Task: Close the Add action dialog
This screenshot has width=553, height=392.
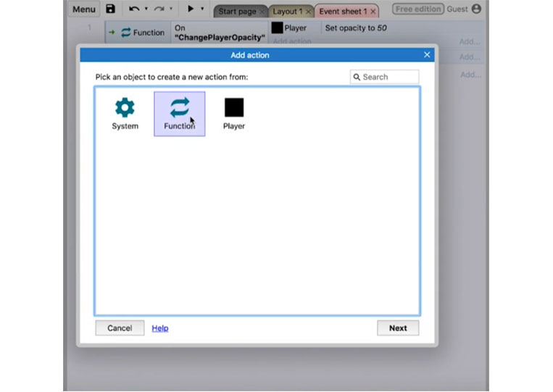Action: [x=427, y=54]
